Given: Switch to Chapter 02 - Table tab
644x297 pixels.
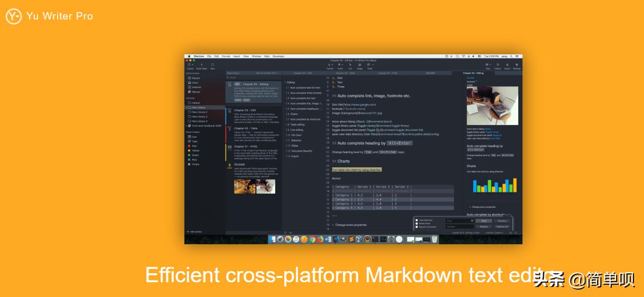Looking at the screenshot, I should [345, 73].
